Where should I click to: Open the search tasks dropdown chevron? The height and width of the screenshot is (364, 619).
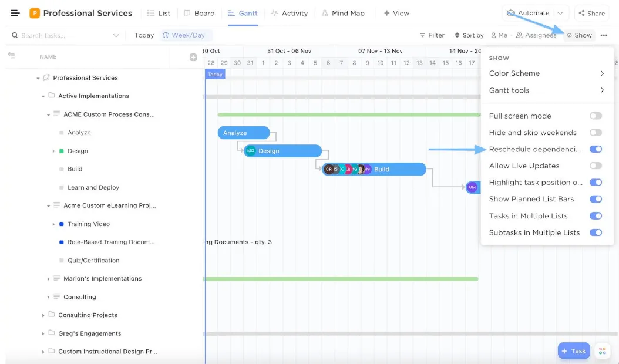[116, 36]
